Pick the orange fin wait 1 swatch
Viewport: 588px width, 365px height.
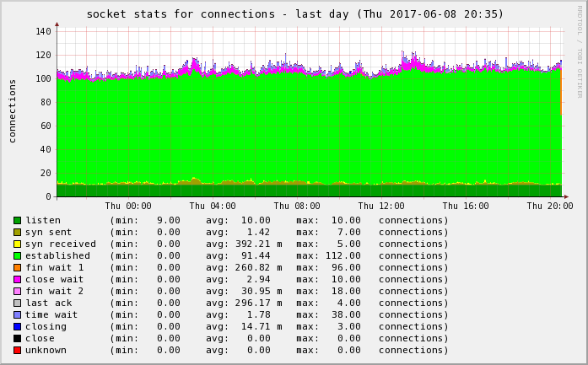(17, 267)
